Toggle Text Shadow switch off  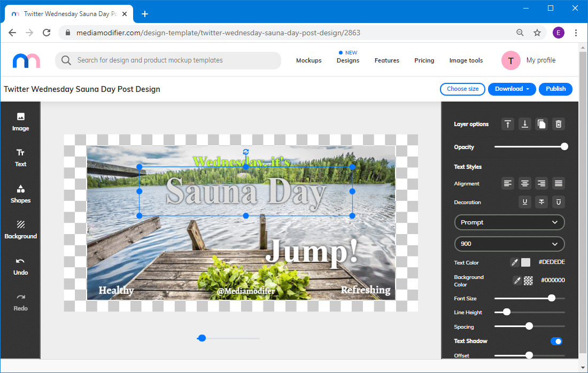point(556,341)
